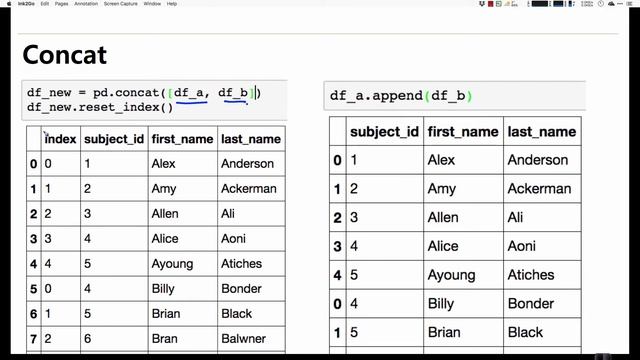
Task: Click the 'Concat' heading
Action: [x=64, y=55]
